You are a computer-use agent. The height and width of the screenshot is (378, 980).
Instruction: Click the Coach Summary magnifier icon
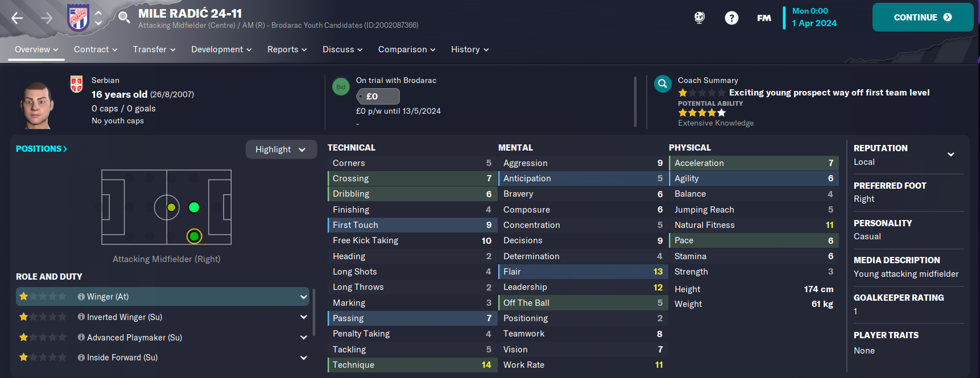point(663,84)
